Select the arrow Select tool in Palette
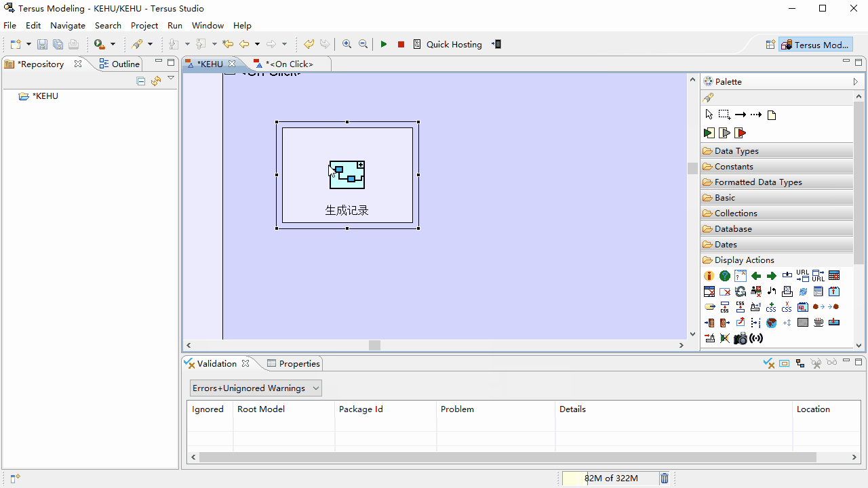Image resolution: width=868 pixels, height=488 pixels. tap(709, 115)
